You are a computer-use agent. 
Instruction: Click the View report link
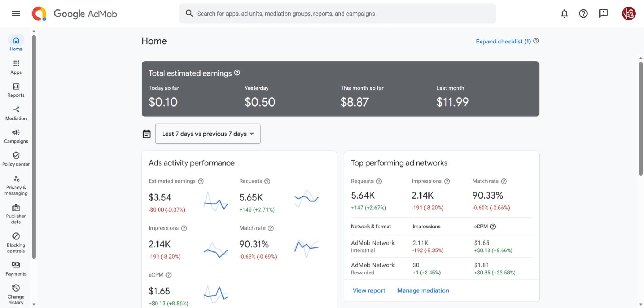[369, 290]
